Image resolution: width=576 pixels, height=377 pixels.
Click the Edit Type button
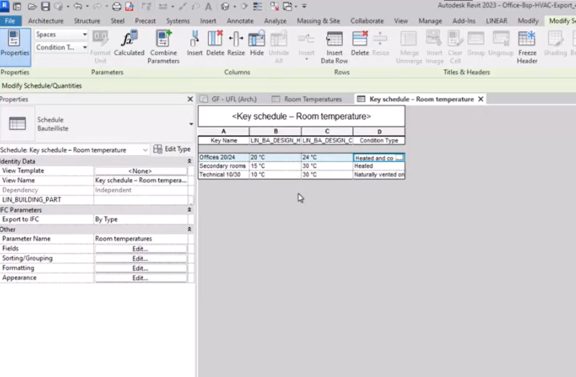[172, 149]
